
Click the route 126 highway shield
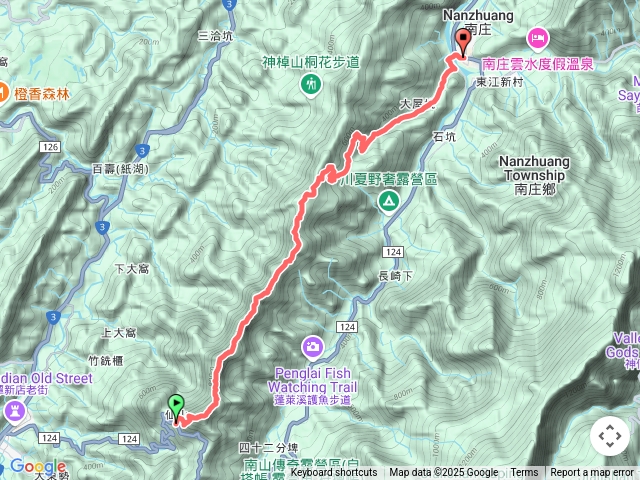click(x=50, y=147)
